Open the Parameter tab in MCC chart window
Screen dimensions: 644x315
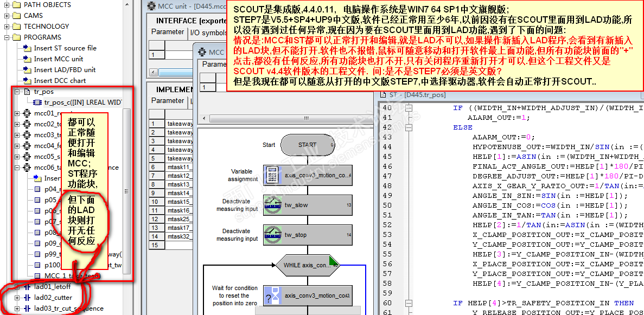pos(214,64)
